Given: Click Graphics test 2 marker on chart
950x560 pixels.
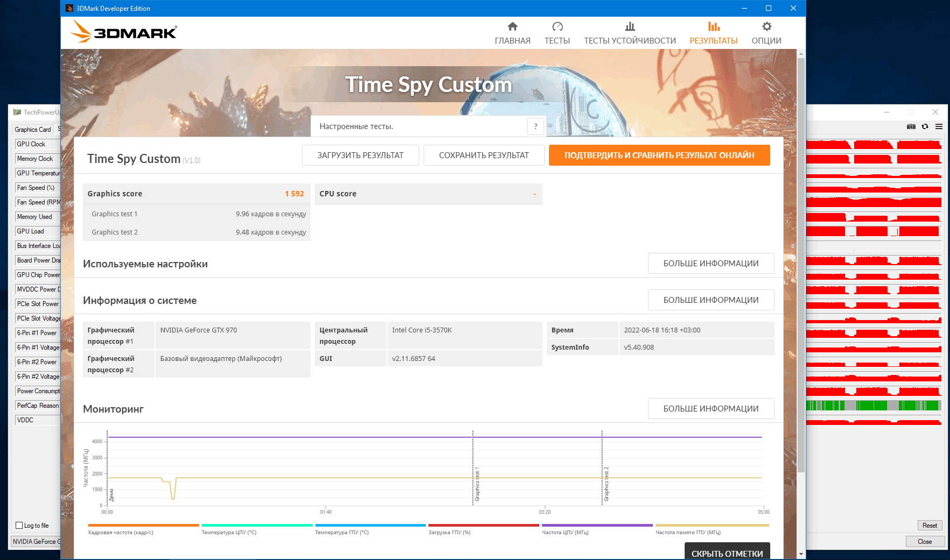Looking at the screenshot, I should click(606, 484).
